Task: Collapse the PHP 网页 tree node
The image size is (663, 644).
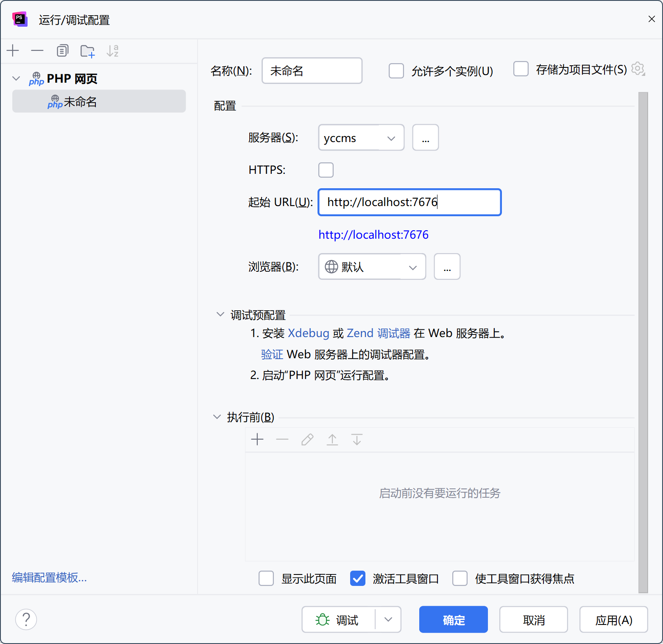Action: pyautogui.click(x=16, y=78)
